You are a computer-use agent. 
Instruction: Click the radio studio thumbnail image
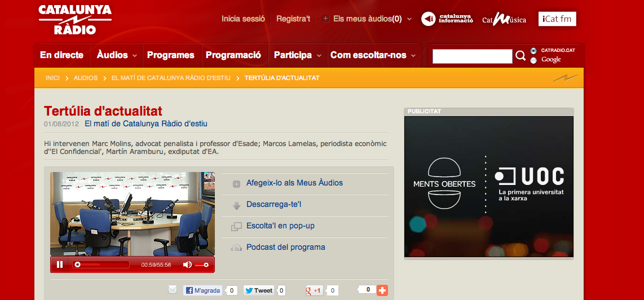[x=133, y=214]
